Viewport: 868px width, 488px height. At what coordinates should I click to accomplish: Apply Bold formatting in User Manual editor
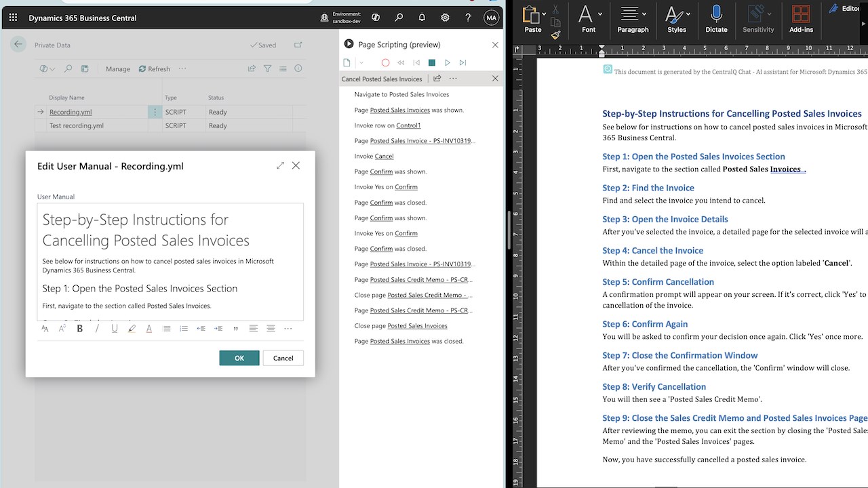pyautogui.click(x=79, y=329)
